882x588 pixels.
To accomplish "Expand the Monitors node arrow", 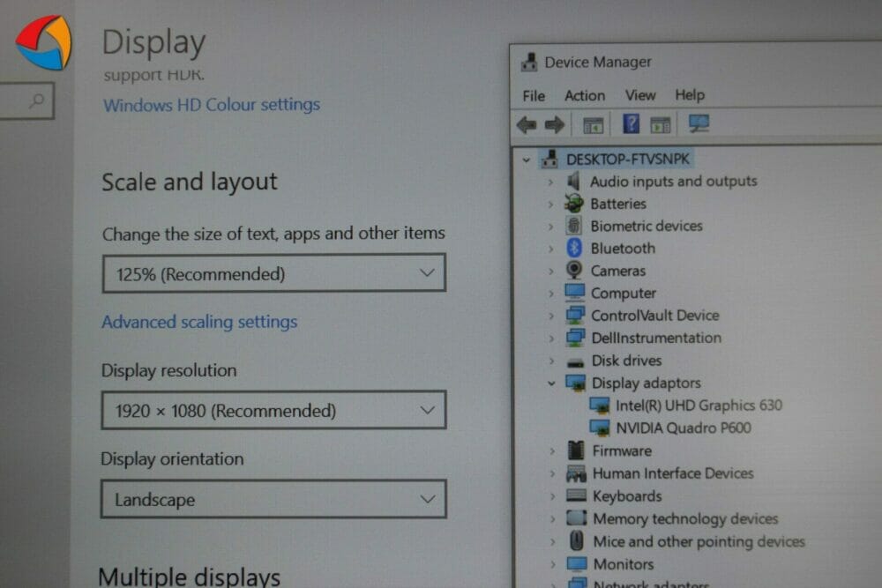I will pyautogui.click(x=553, y=564).
